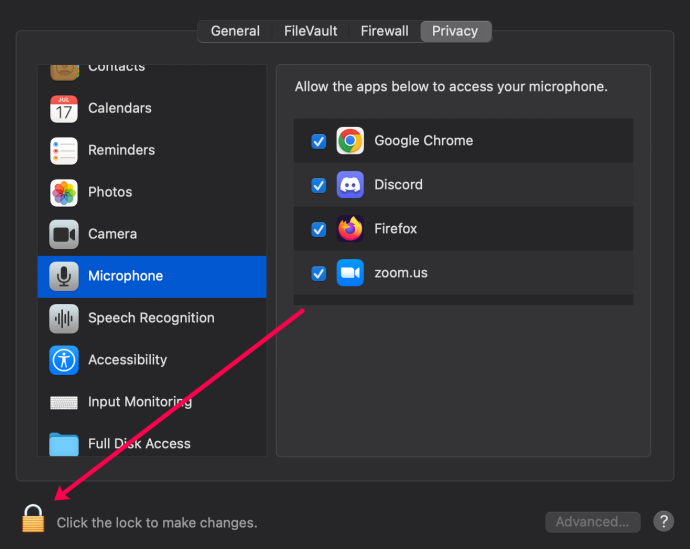Uncheck microphone access for Discord
Viewport: 690px width, 549px height.
point(319,185)
